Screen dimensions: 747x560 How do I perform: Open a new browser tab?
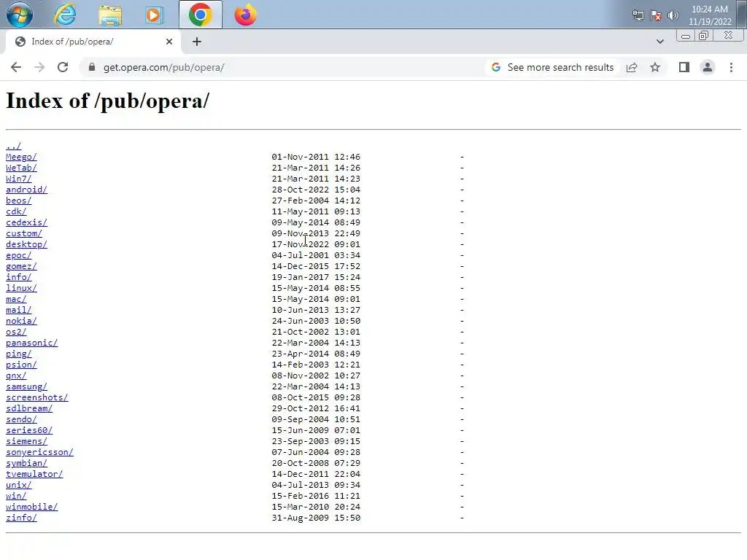(197, 42)
